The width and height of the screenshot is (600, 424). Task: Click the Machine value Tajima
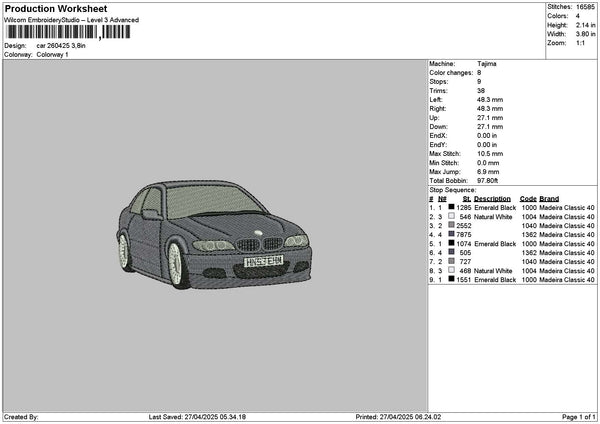pos(487,64)
